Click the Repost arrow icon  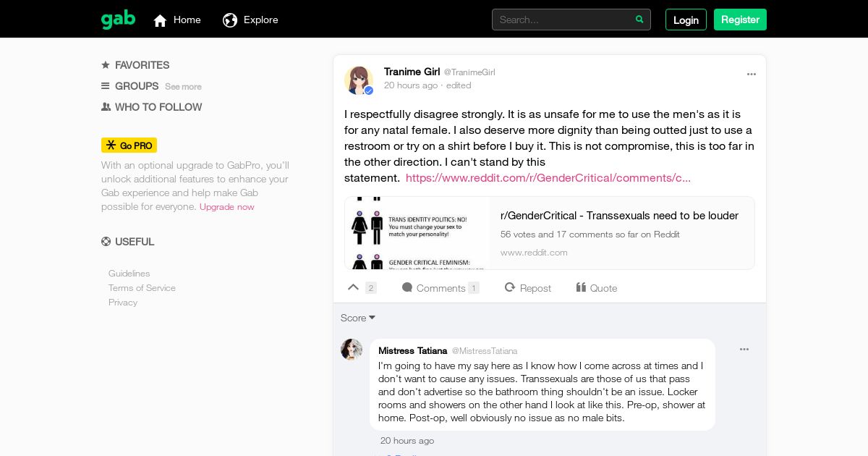510,287
